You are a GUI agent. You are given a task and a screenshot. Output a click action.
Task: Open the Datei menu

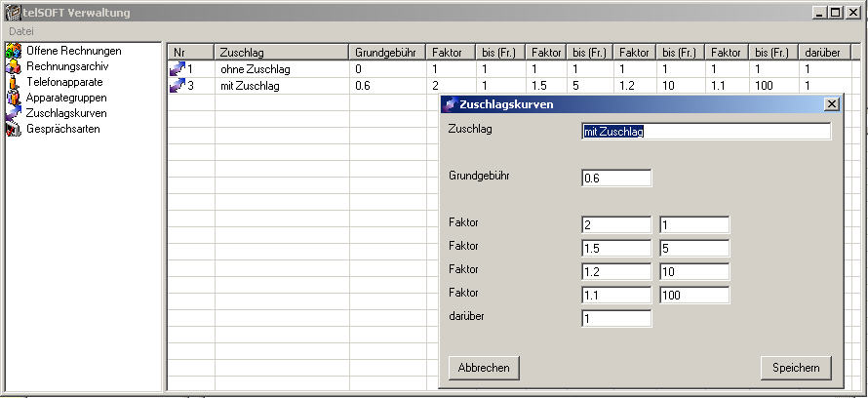point(21,31)
